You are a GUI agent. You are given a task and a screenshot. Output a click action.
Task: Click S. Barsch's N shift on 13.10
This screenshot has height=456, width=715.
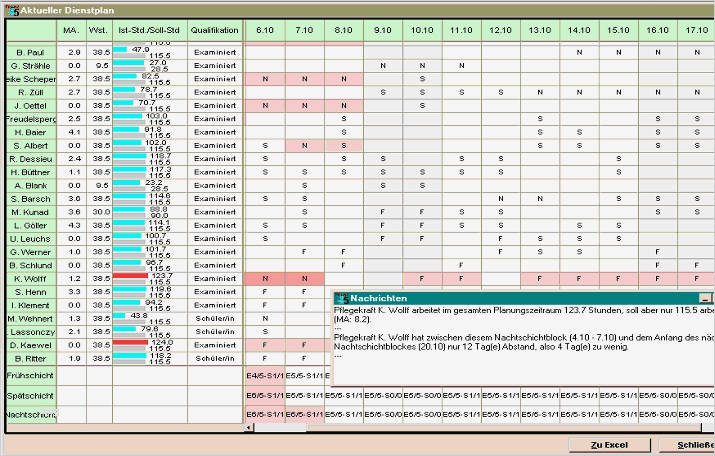point(539,199)
